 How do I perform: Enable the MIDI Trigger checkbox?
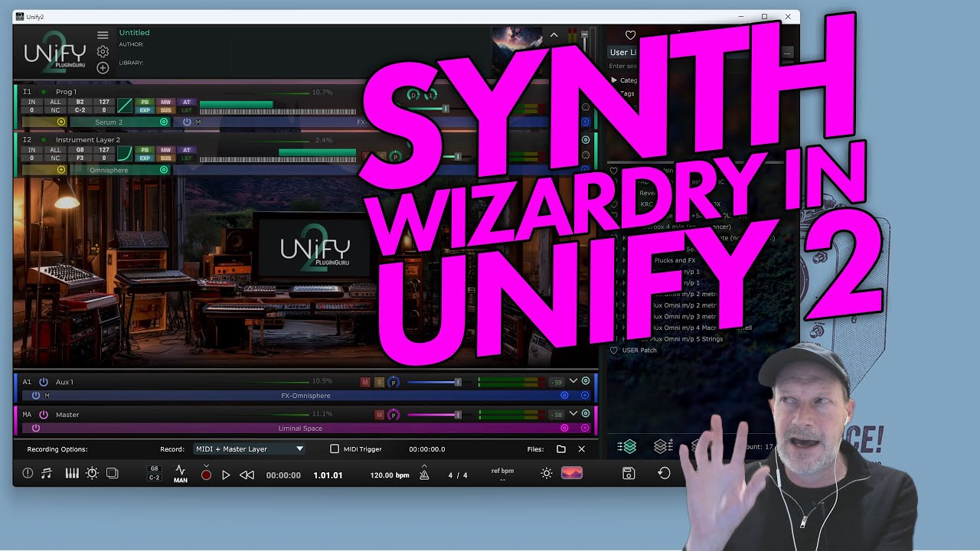click(x=334, y=449)
